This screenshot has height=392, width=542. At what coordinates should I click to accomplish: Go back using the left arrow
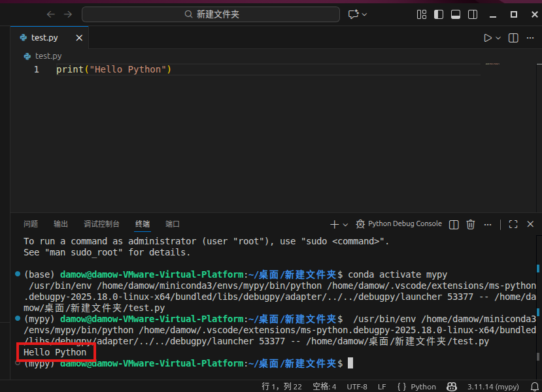[x=52, y=14]
